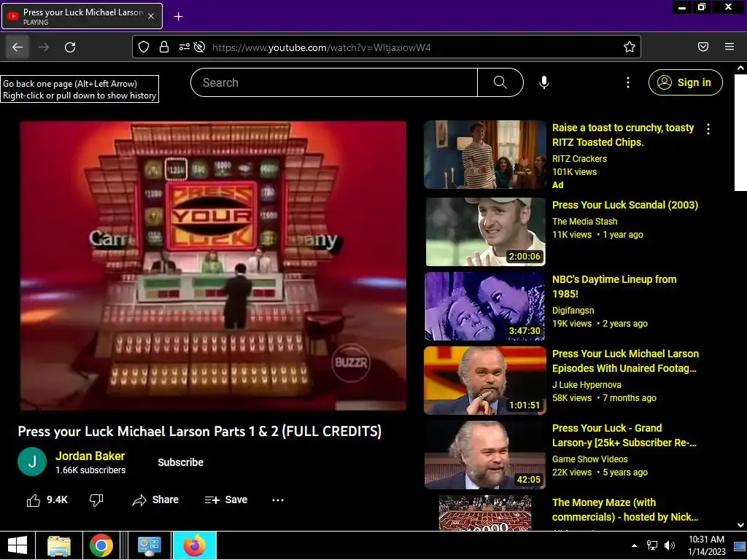Subscribe to Jordan Baker channel

tap(181, 462)
